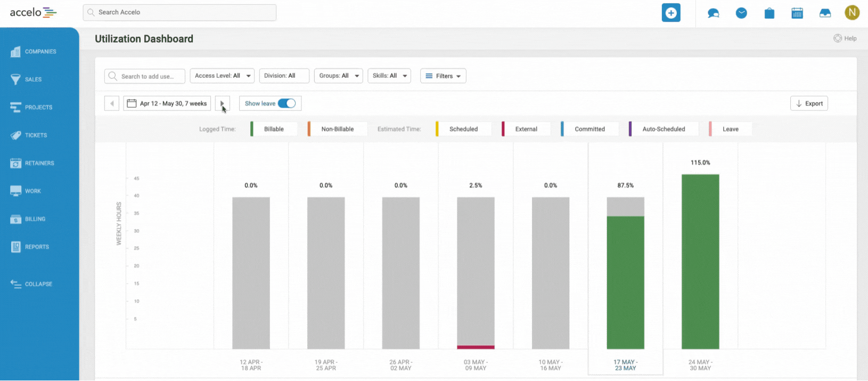Open the chat bubbles icon in header
Screen dimensions: 868x381
(x=713, y=13)
